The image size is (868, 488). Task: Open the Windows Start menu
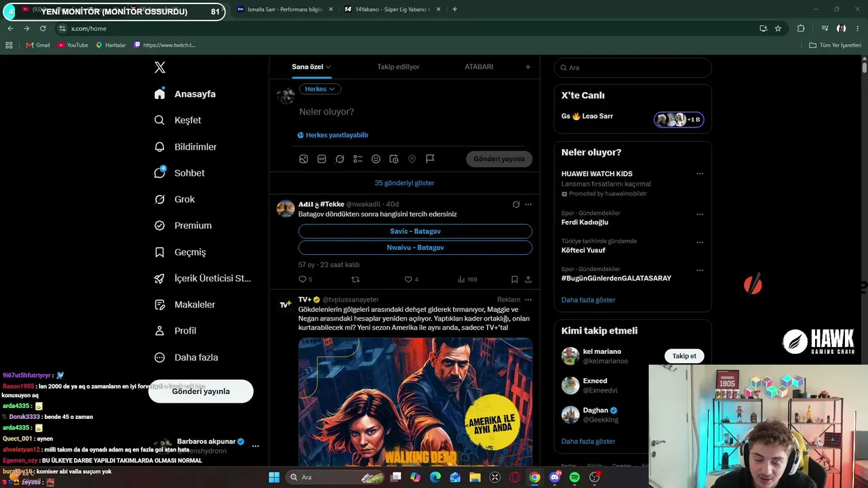(x=274, y=477)
